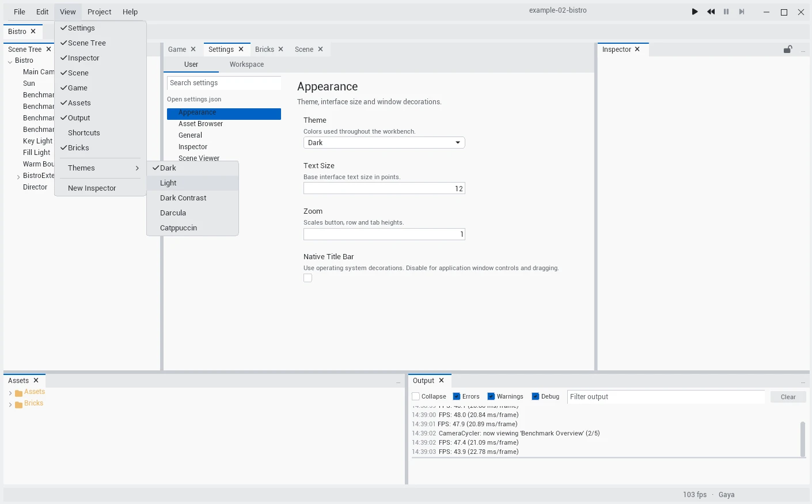Close the Output panel tab
The image size is (812, 504).
[442, 380]
